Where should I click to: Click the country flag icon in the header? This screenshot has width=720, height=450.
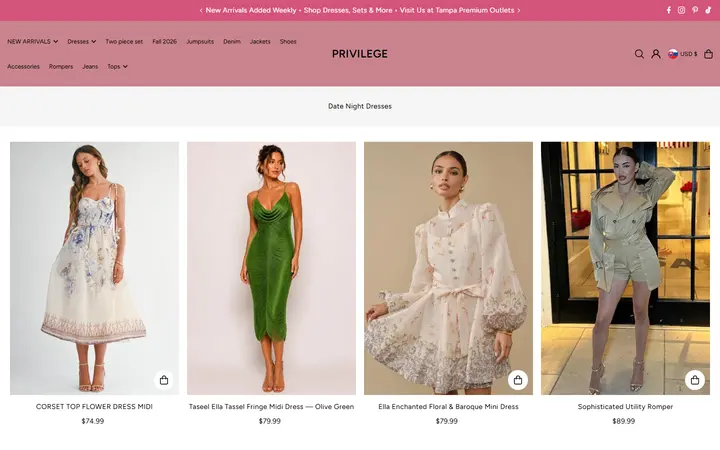click(x=673, y=54)
